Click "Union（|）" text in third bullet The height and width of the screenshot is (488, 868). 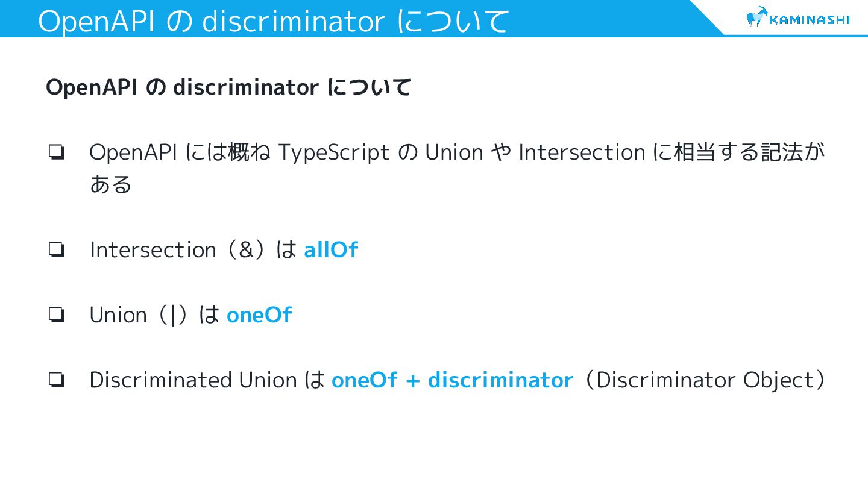pyautogui.click(x=140, y=315)
